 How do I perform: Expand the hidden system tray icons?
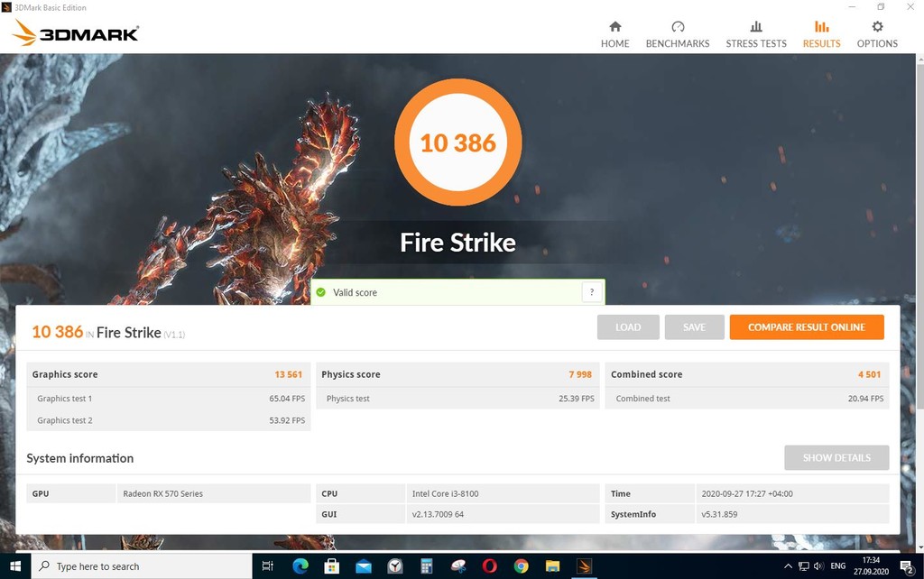coord(788,566)
